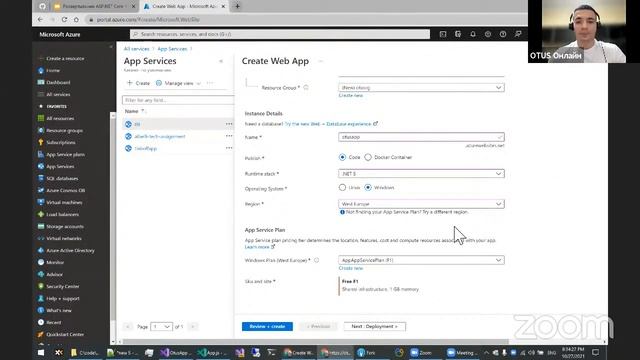Click the web app Name input field
The height and width of the screenshot is (360, 640).
[421, 137]
